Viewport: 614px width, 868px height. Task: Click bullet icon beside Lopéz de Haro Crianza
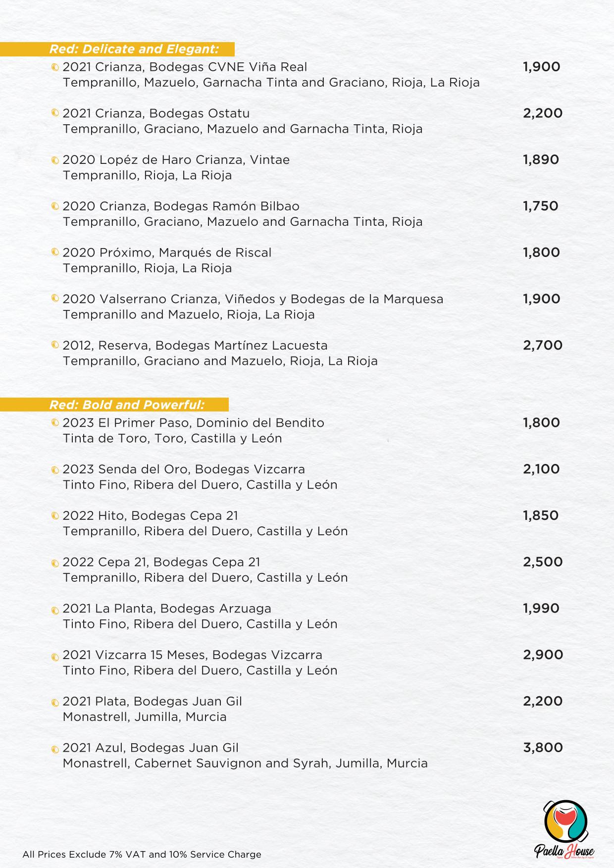coord(55,160)
